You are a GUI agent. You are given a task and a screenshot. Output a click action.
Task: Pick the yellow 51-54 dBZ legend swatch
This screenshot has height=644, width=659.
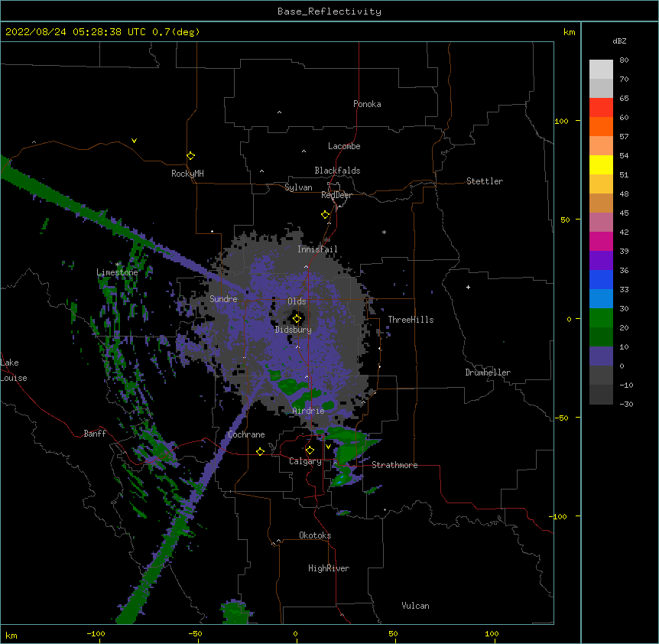click(x=601, y=164)
